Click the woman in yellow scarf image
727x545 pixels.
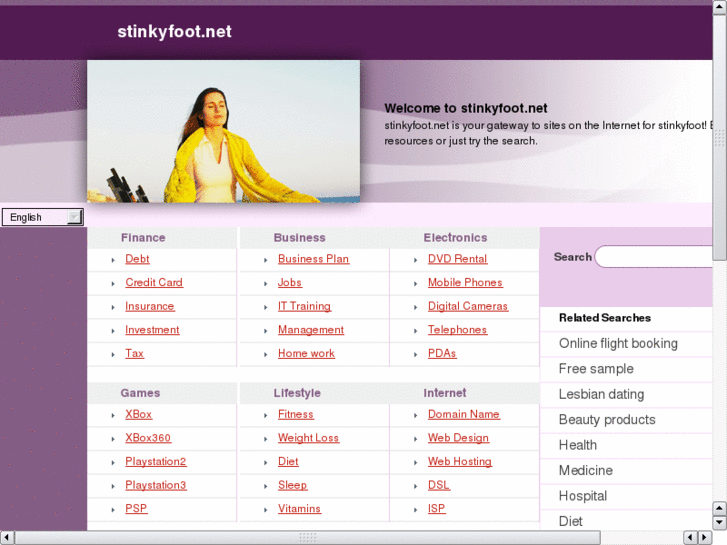point(223,131)
